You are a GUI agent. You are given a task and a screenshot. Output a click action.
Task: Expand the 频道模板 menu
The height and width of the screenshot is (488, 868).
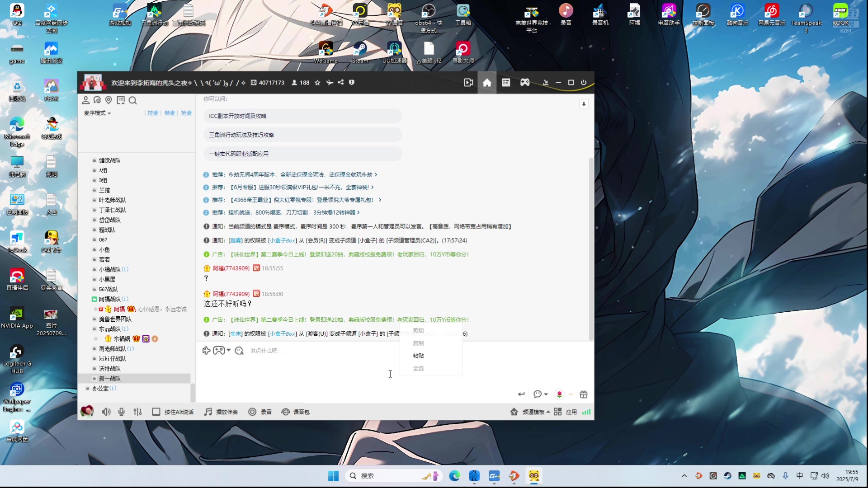point(530,412)
